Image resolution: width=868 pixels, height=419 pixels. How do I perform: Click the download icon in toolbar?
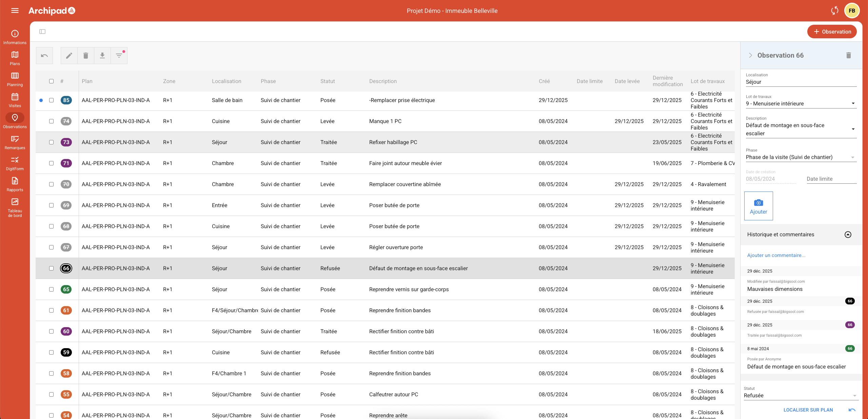(x=102, y=56)
